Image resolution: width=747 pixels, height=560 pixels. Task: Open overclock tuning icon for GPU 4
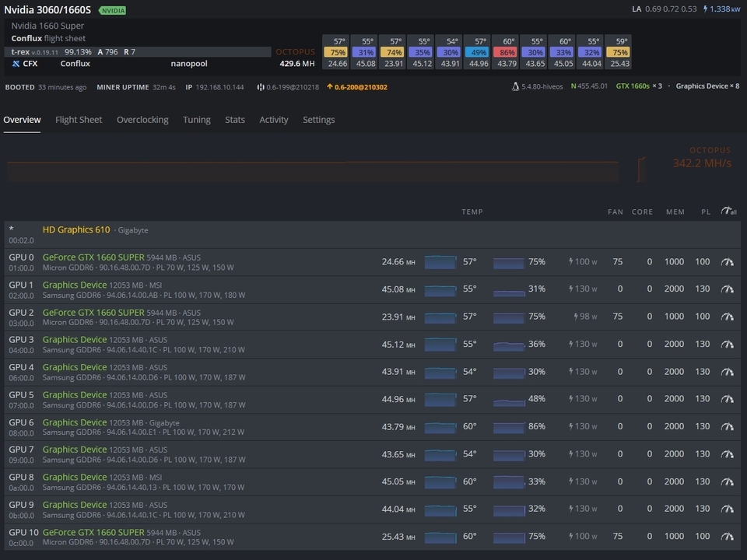[727, 372]
